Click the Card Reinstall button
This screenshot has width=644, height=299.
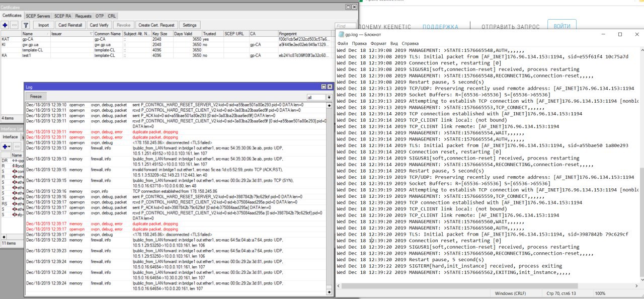70,25
